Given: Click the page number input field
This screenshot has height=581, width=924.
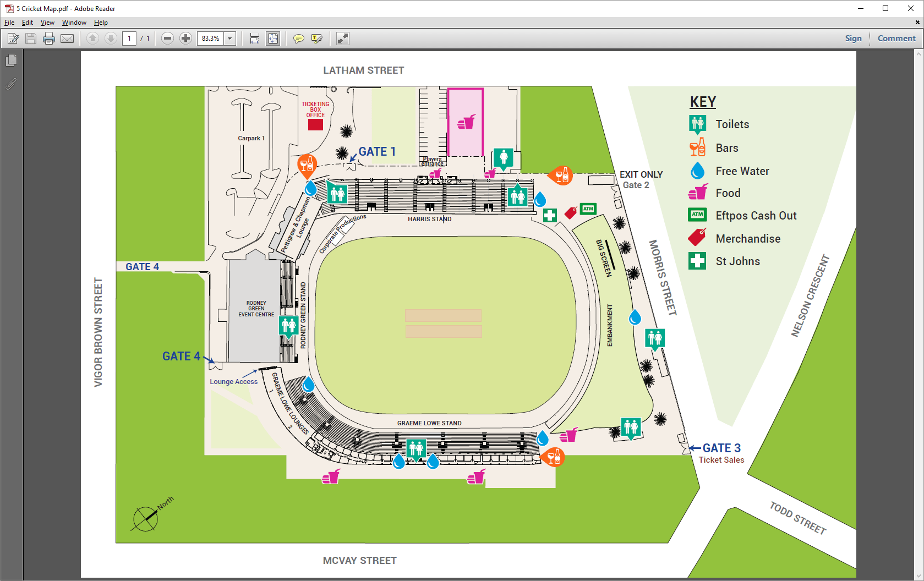Looking at the screenshot, I should click(x=129, y=39).
